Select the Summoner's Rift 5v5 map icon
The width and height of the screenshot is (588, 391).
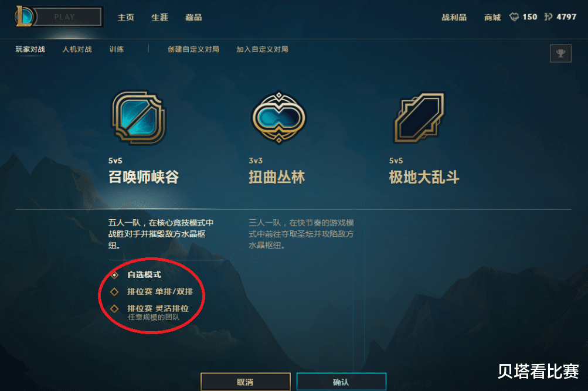(x=138, y=118)
